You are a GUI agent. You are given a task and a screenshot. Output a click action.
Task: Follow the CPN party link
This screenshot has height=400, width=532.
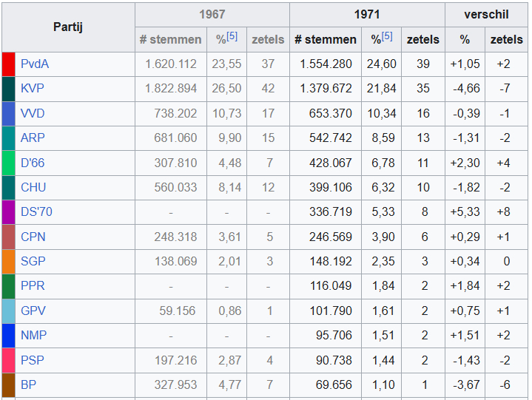pos(33,237)
